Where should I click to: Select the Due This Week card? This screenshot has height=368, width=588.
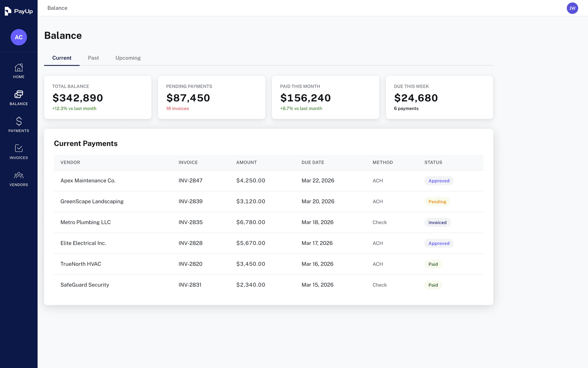(439, 97)
